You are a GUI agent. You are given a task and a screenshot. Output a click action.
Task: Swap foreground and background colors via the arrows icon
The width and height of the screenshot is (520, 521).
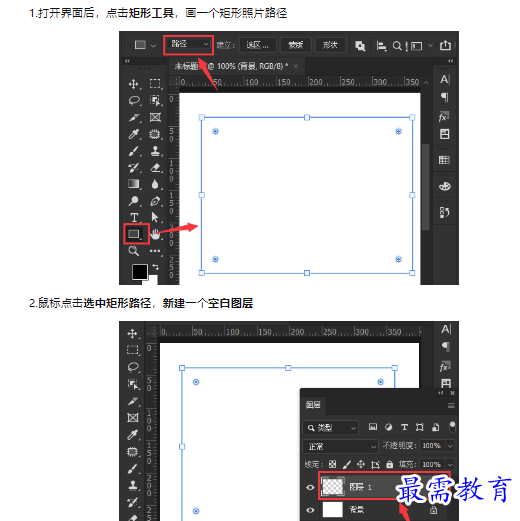(x=155, y=267)
